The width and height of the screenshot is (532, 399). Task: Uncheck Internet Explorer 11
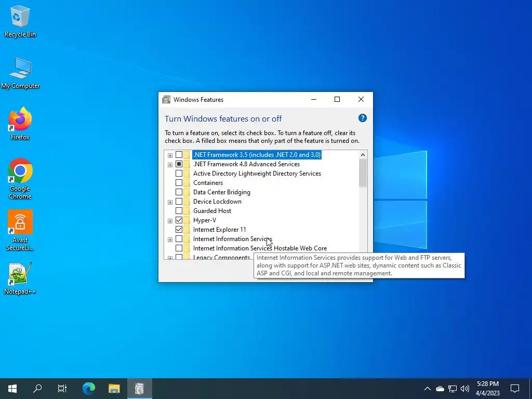[179, 229]
